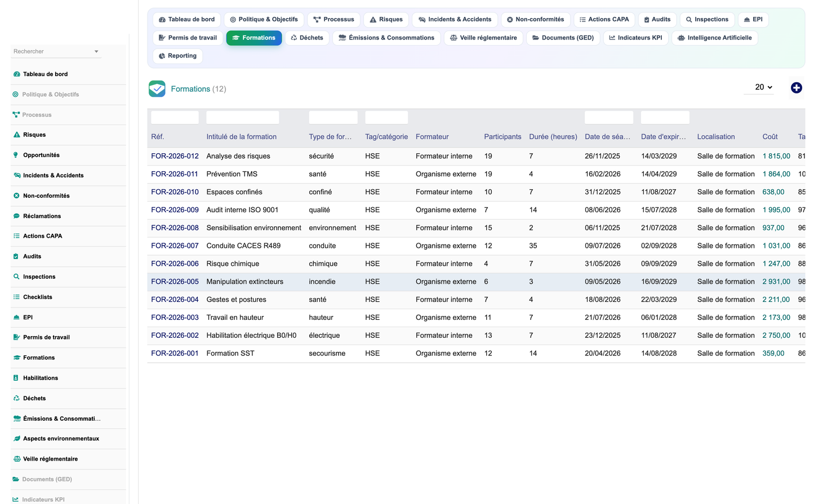Screen dimensions: 814x504
Task: Click the Tableau de bord sidebar icon
Action: (x=16, y=74)
